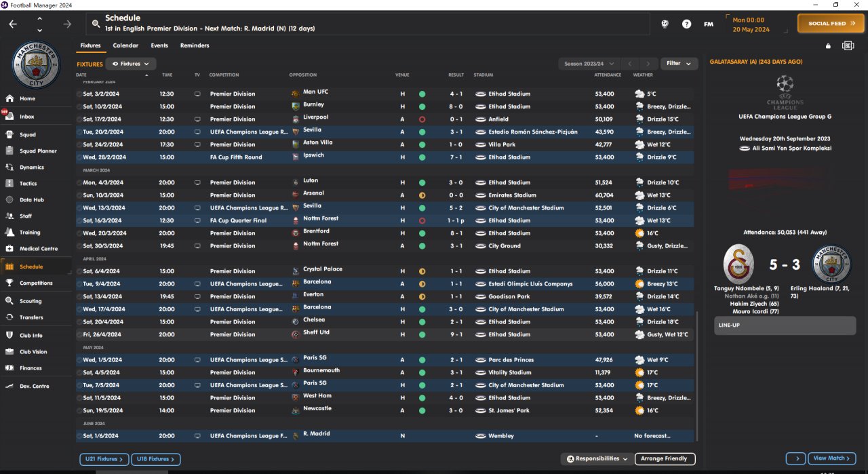The image size is (868, 474).
Task: Click the up chevron in navigation
Action: (x=39, y=18)
